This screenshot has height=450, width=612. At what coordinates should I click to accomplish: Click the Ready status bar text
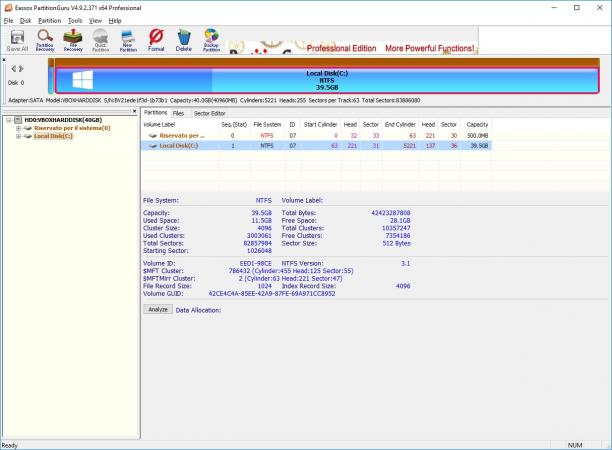pos(9,445)
